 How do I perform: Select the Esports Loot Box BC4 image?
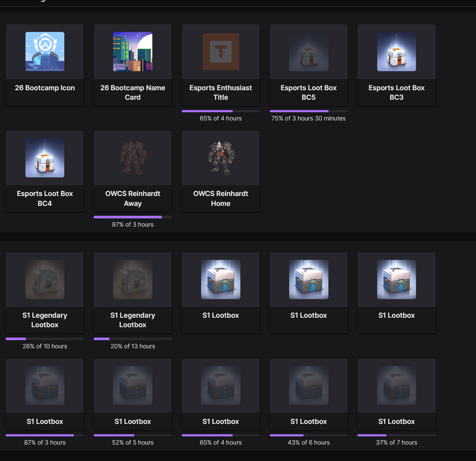pyautogui.click(x=44, y=158)
